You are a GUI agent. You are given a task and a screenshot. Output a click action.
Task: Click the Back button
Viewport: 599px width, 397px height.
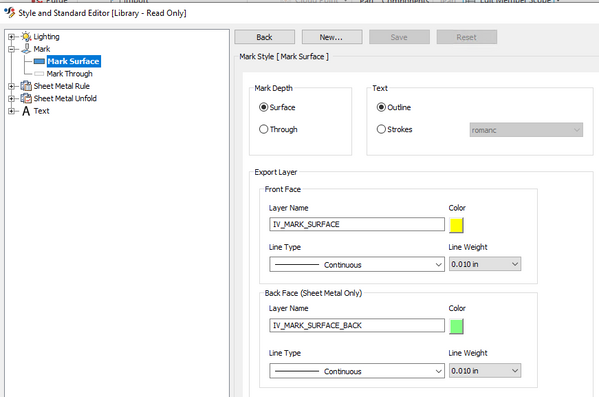[x=264, y=37]
